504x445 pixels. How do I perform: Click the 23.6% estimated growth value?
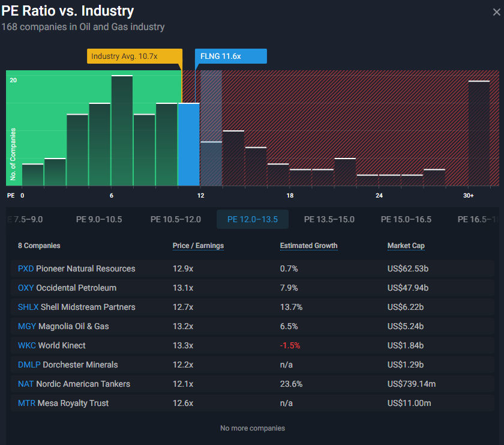291,384
